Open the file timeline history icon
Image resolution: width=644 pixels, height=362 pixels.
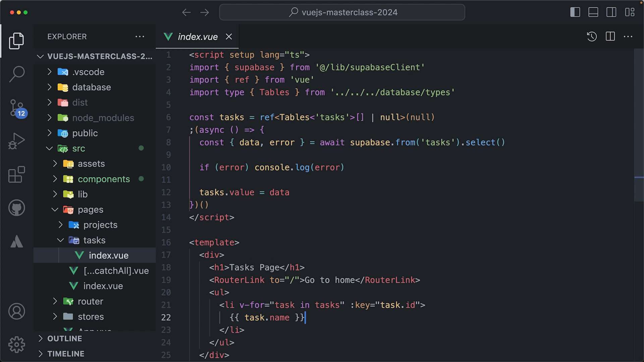(592, 37)
